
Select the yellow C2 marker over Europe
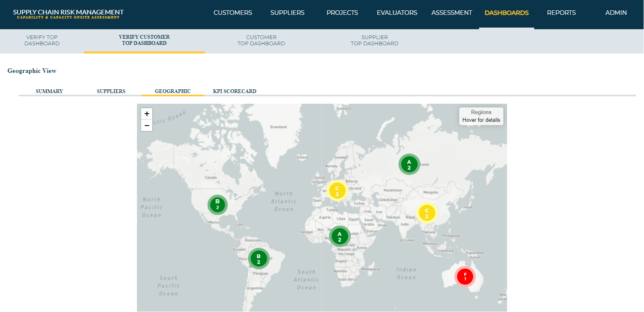(337, 191)
